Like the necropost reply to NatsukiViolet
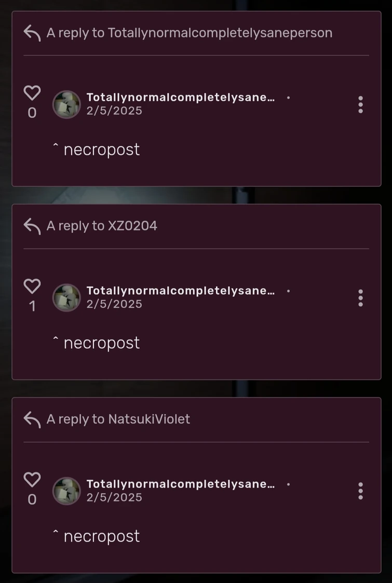The height and width of the screenshot is (583, 392). click(x=32, y=480)
